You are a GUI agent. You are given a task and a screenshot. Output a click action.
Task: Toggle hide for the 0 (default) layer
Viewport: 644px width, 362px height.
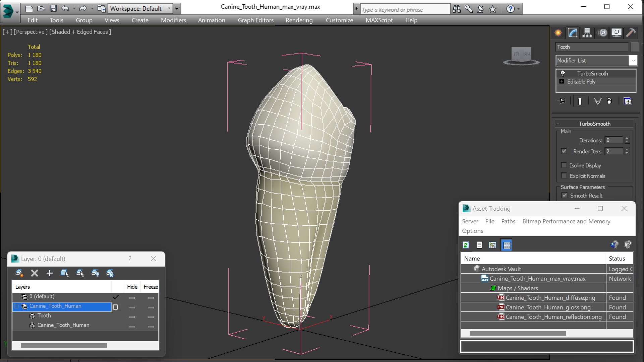(132, 298)
